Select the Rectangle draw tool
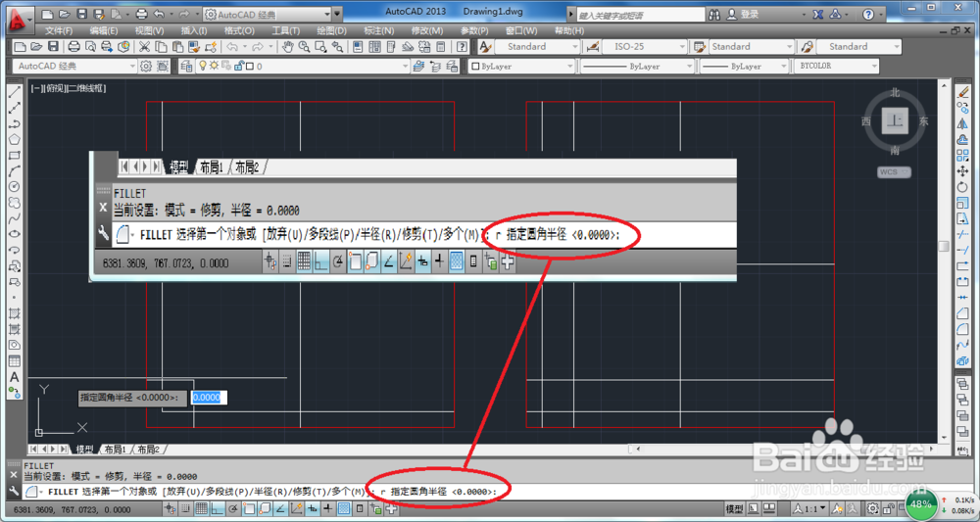980x522 pixels. (x=15, y=156)
